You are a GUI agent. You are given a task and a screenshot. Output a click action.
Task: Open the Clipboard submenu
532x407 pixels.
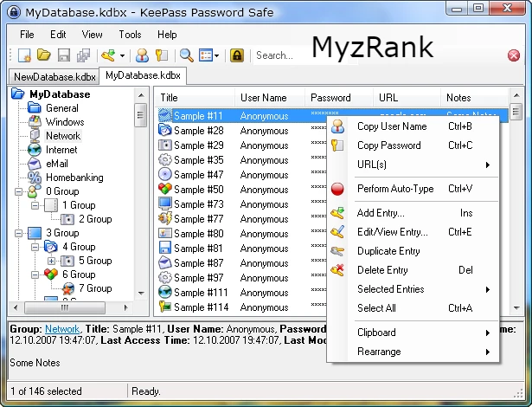(413, 333)
